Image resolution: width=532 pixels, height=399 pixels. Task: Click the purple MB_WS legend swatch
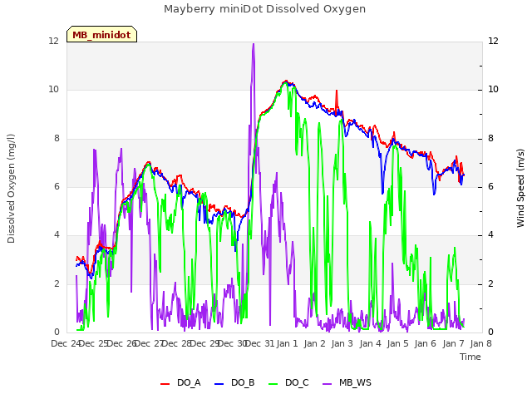[327, 384]
